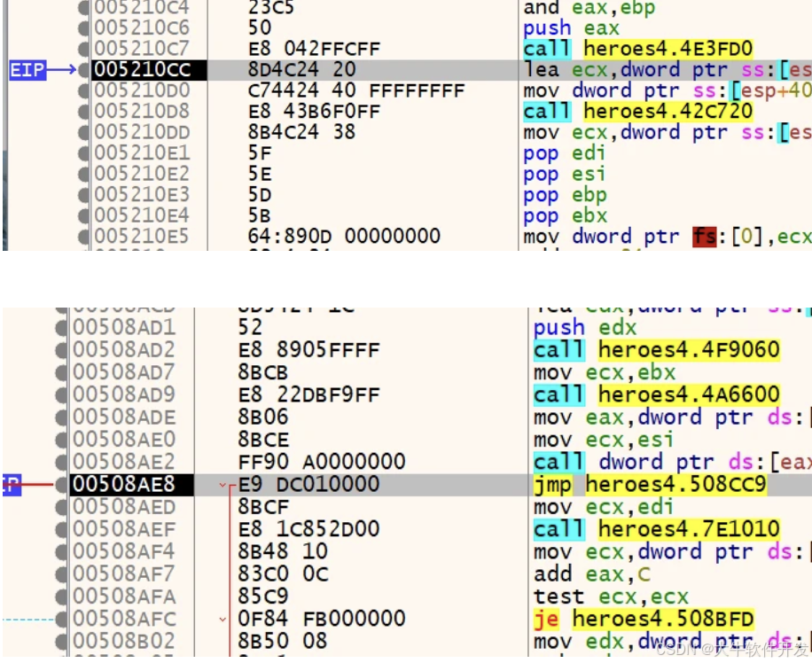Select the pop ebp instruction
This screenshot has height=663, width=812.
(565, 195)
